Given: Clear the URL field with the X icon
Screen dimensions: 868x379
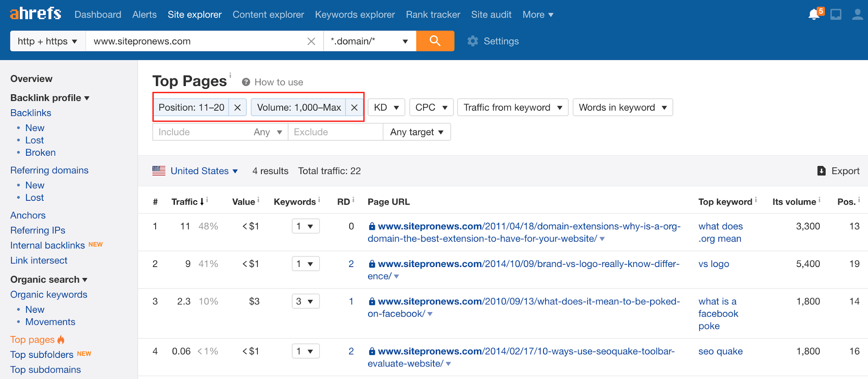Looking at the screenshot, I should [311, 41].
